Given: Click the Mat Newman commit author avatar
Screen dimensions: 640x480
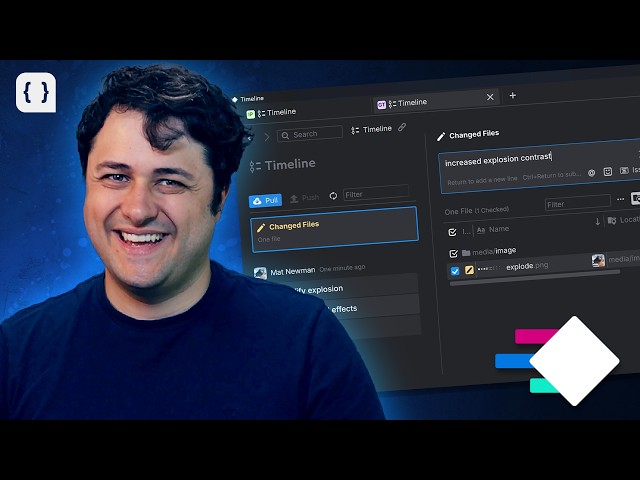Looking at the screenshot, I should click(260, 273).
